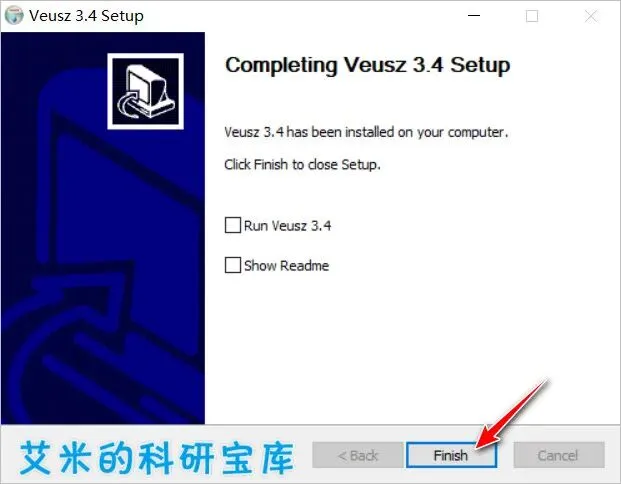Screen dimensions: 621x484
Task: Minimize the Veusz Setup window
Action: (474, 16)
